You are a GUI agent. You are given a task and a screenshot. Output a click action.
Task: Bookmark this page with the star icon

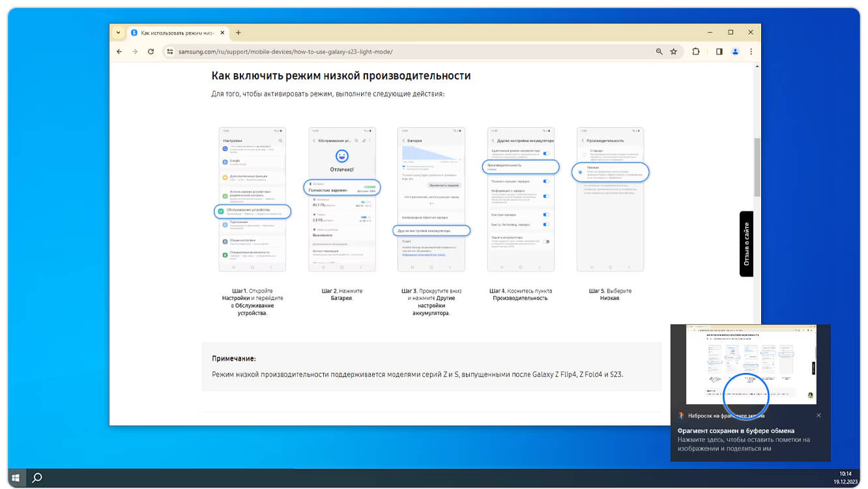click(x=674, y=52)
